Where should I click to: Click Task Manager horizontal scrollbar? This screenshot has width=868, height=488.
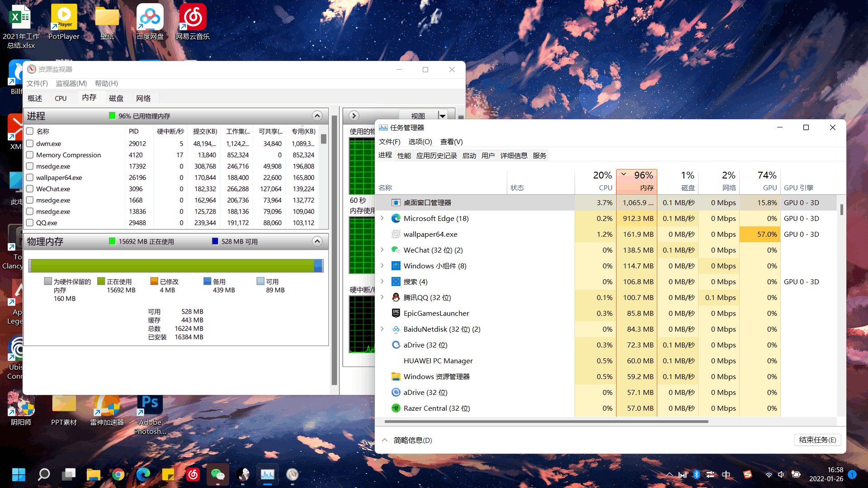[546, 422]
